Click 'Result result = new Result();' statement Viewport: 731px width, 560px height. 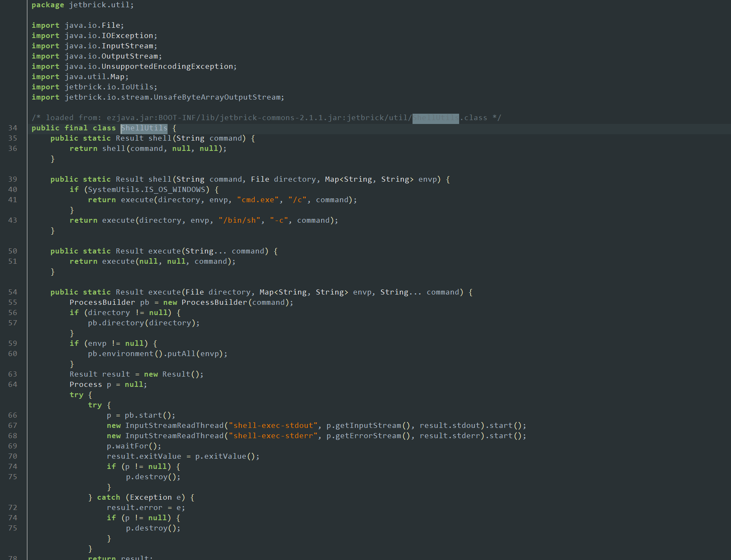(137, 374)
